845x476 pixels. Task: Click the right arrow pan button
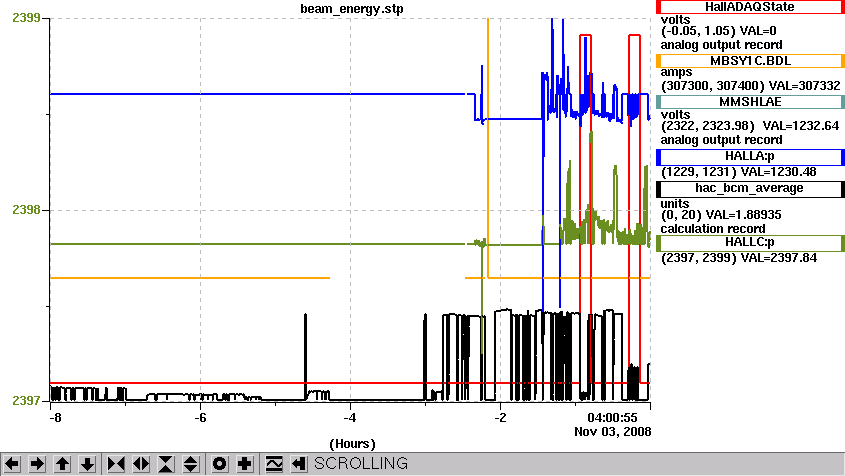pos(37,464)
